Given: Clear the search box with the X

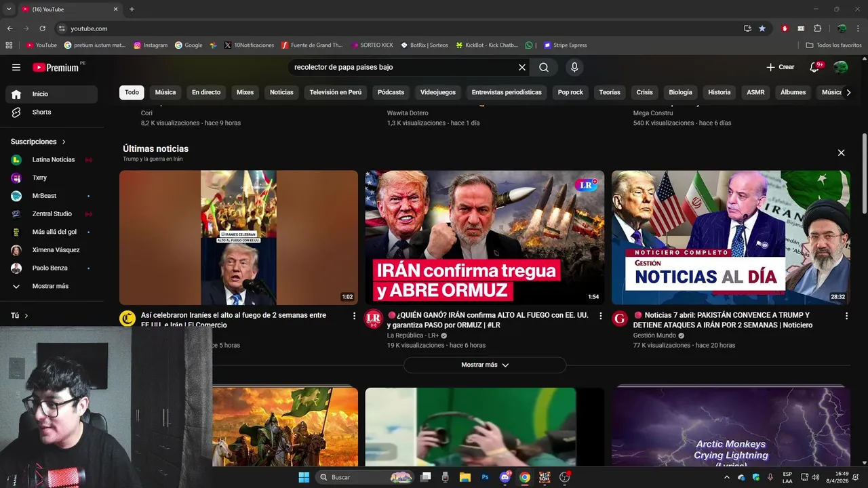Looking at the screenshot, I should pyautogui.click(x=522, y=67).
